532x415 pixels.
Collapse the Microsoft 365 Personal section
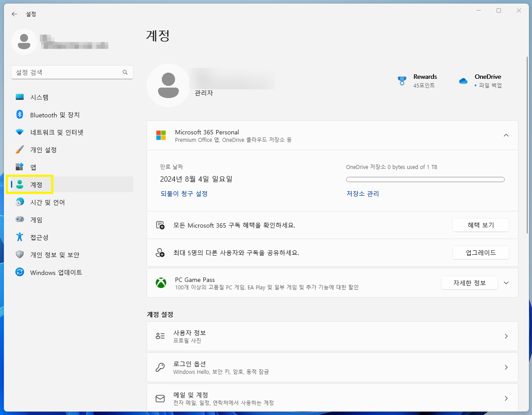click(506, 135)
